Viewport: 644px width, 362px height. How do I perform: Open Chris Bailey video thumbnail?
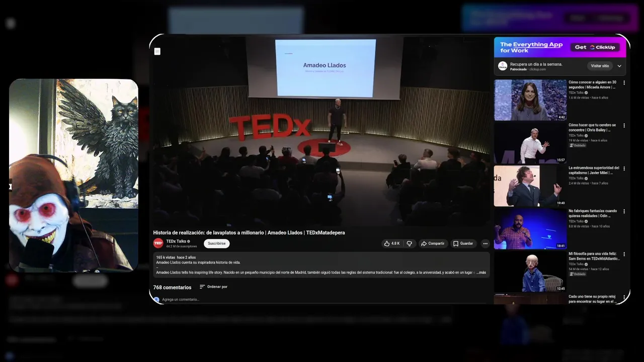[x=530, y=143]
